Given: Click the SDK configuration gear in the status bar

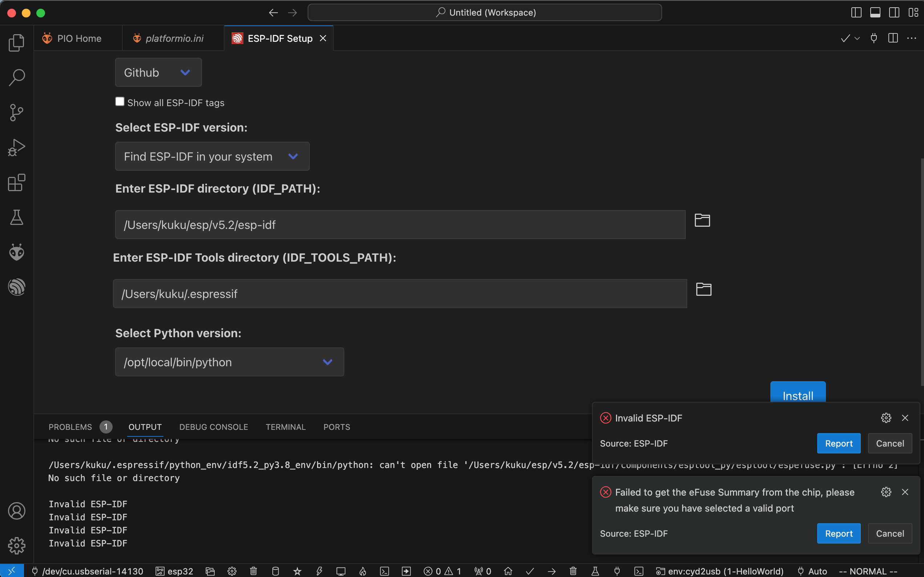Looking at the screenshot, I should 232,571.
